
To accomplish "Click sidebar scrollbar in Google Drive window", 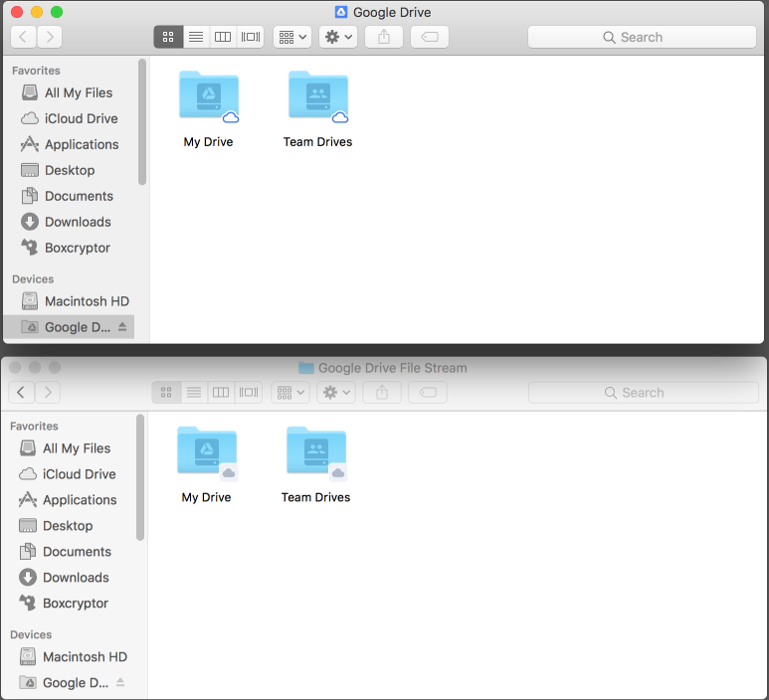I will [x=142, y=122].
